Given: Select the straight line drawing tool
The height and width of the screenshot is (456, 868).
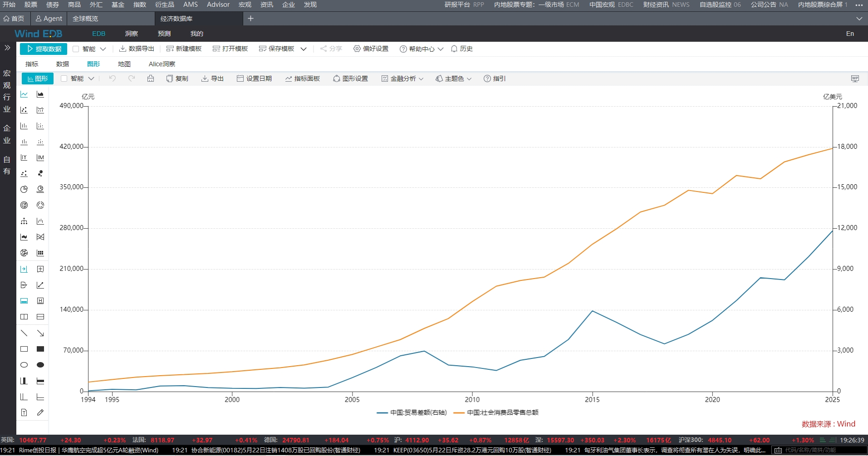Looking at the screenshot, I should 24,333.
